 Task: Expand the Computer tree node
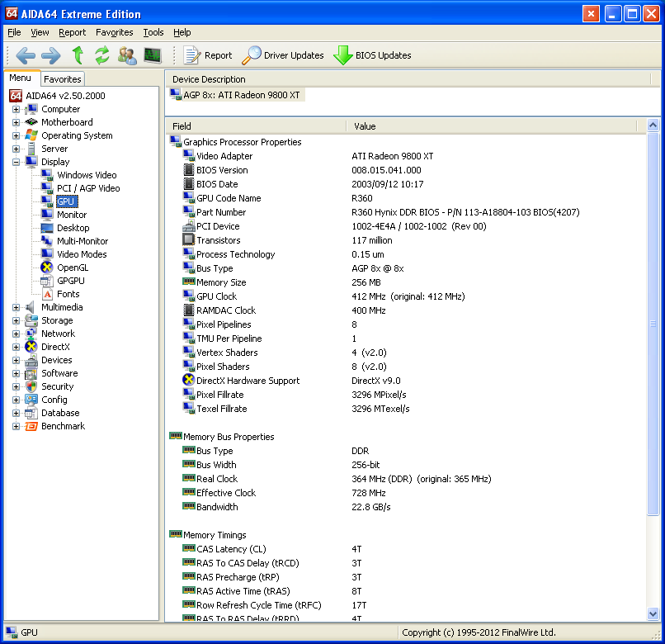click(17, 110)
